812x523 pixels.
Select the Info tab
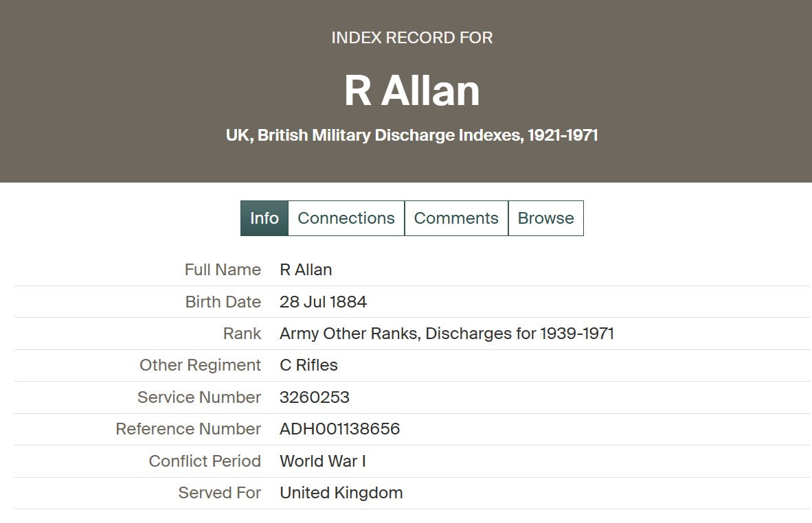264,218
